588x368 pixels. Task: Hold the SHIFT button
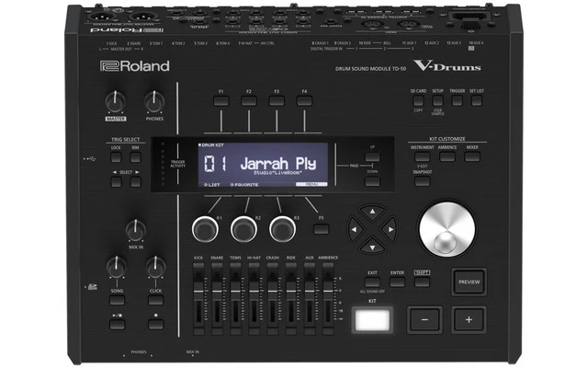coord(422,282)
